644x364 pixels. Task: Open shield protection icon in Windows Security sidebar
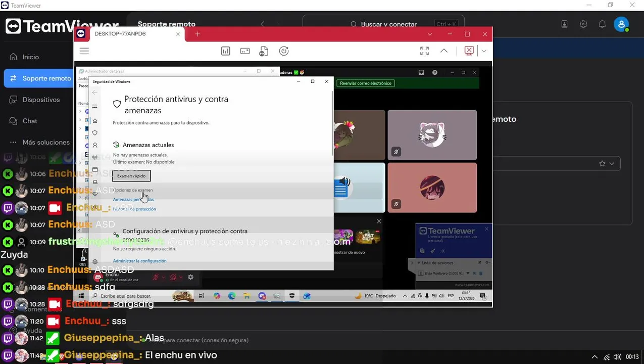(94, 133)
